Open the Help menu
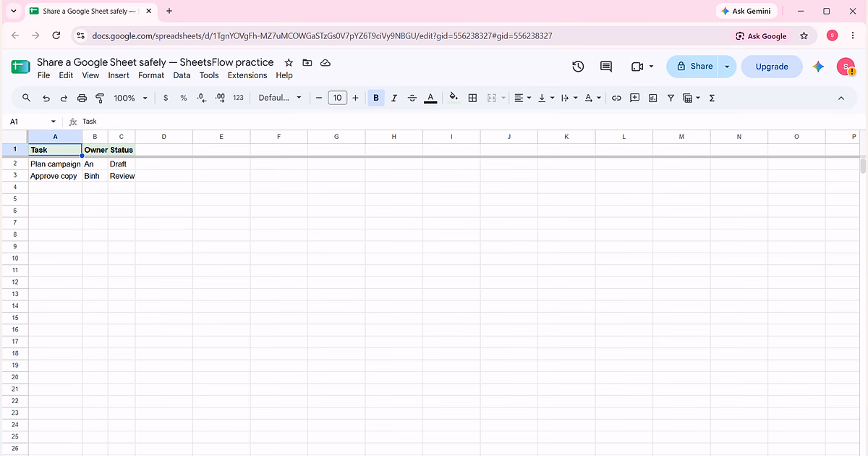 [284, 75]
